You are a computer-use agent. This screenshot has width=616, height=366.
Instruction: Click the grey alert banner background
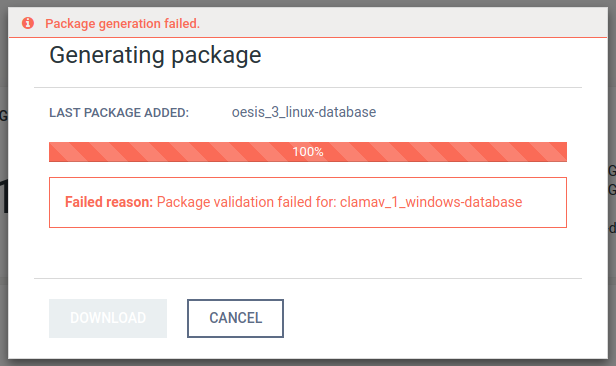click(x=393, y=23)
